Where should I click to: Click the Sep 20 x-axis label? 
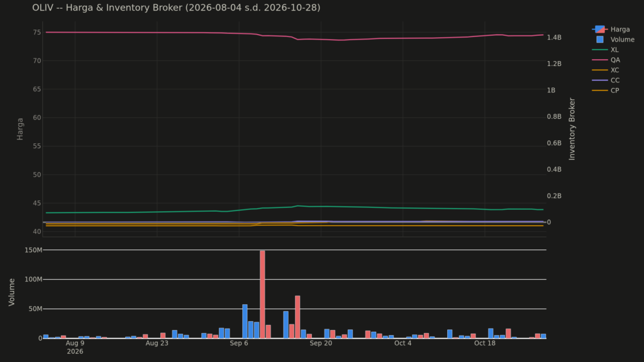[x=321, y=343]
